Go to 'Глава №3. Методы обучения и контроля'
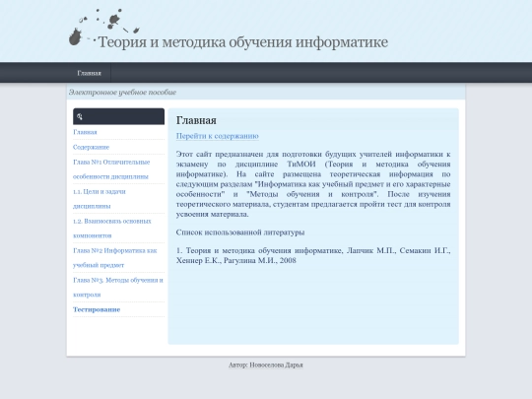 pos(118,287)
